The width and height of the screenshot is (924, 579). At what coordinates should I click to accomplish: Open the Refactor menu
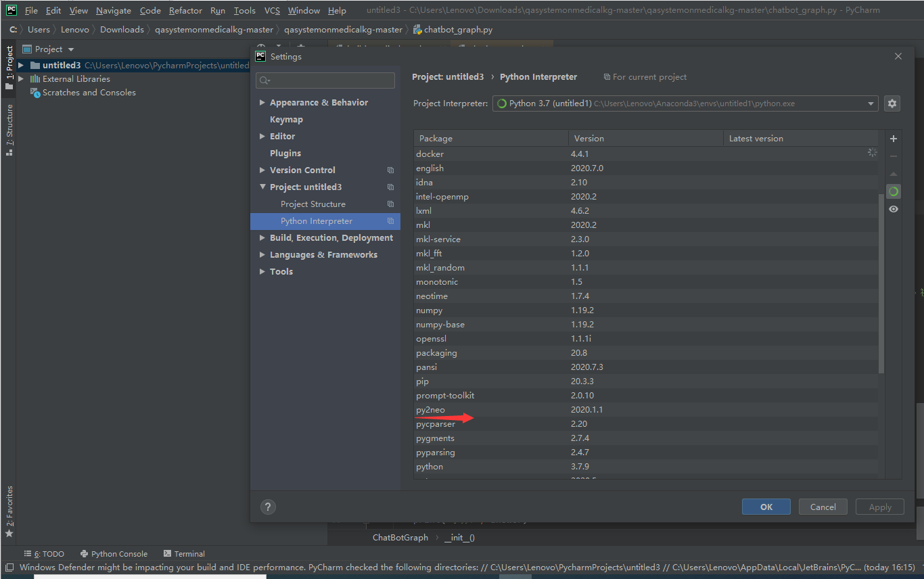click(185, 11)
